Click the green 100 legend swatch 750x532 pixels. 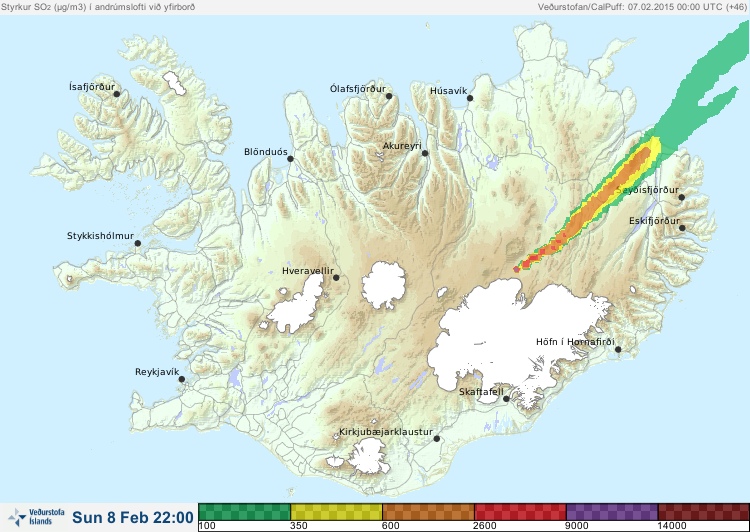coord(244,512)
